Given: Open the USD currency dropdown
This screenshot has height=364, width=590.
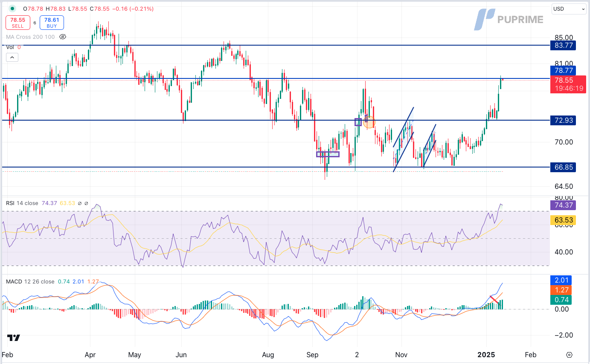Looking at the screenshot, I should coord(569,9).
